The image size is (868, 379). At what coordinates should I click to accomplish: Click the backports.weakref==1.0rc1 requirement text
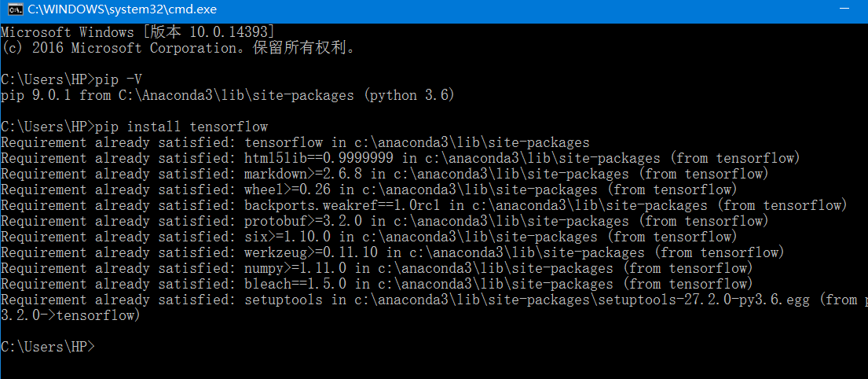tap(342, 205)
